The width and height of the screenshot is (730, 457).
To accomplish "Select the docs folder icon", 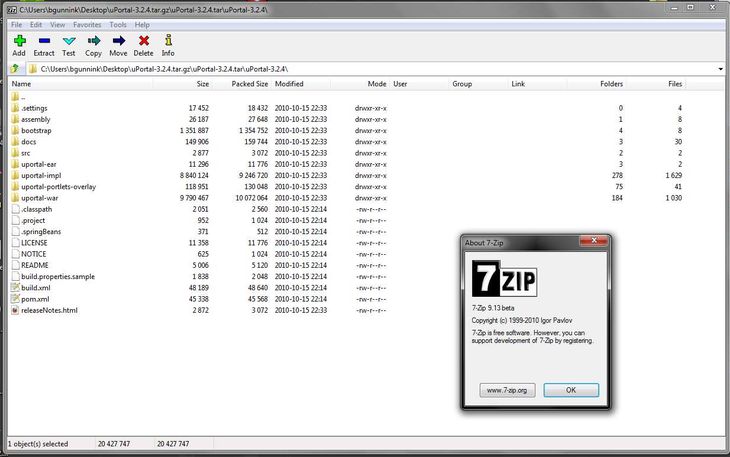I will 15,141.
